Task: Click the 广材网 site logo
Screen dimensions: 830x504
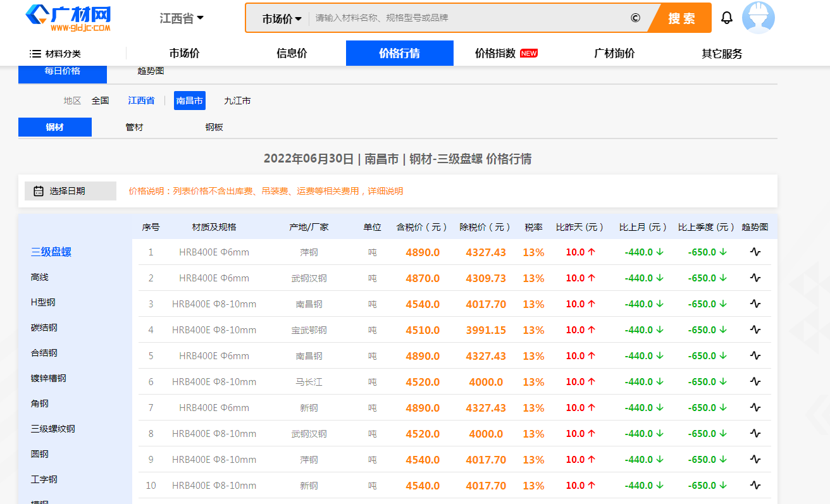Action: tap(68, 18)
